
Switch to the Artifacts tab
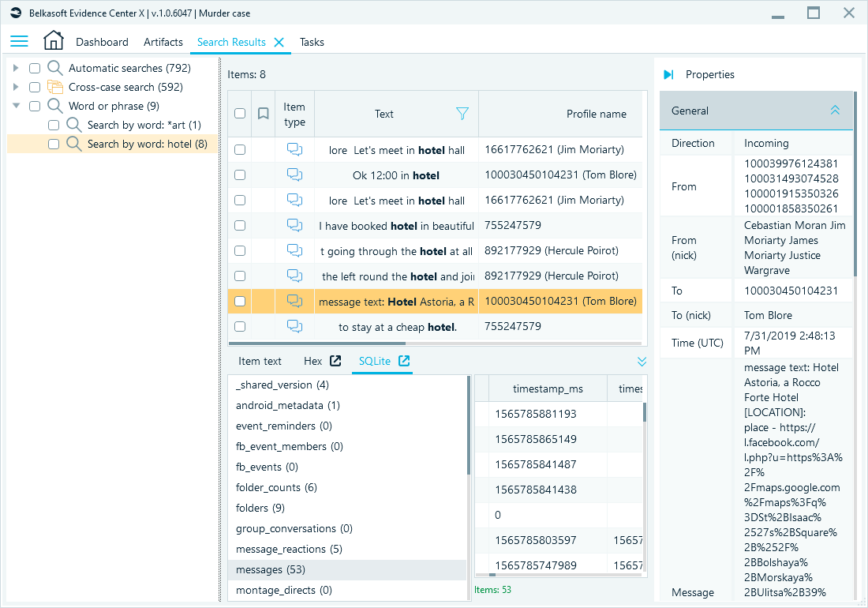coord(163,42)
